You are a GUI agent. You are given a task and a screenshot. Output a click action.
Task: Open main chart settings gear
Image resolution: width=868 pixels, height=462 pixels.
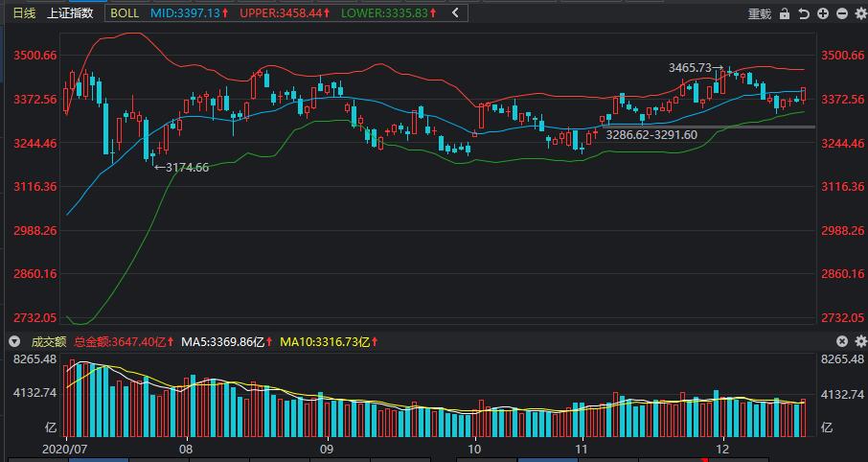(x=860, y=13)
